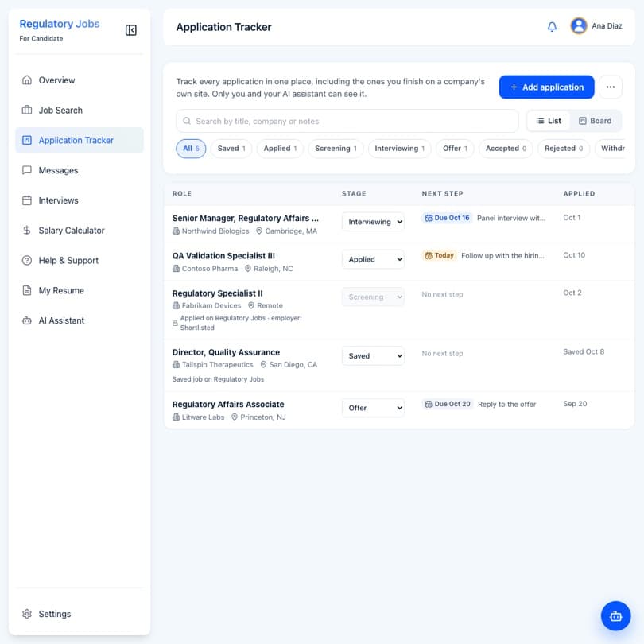The width and height of the screenshot is (644, 644).
Task: Open the more options ellipsis button
Action: point(611,87)
